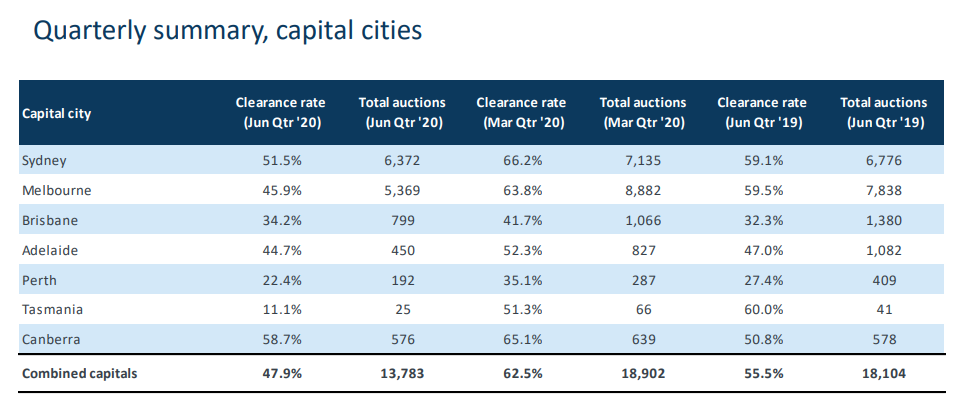Select the Sydney row label

(x=44, y=161)
